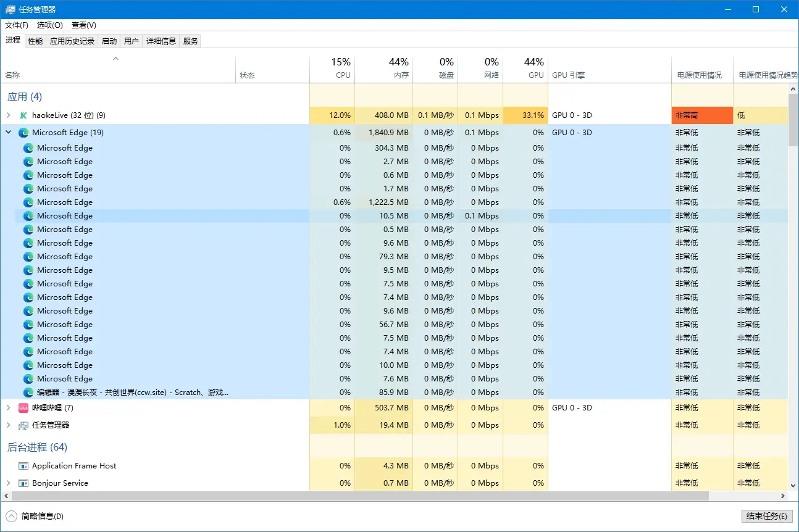Click the Microsoft Edge (19) group icon
The height and width of the screenshot is (532, 799).
coord(23,133)
